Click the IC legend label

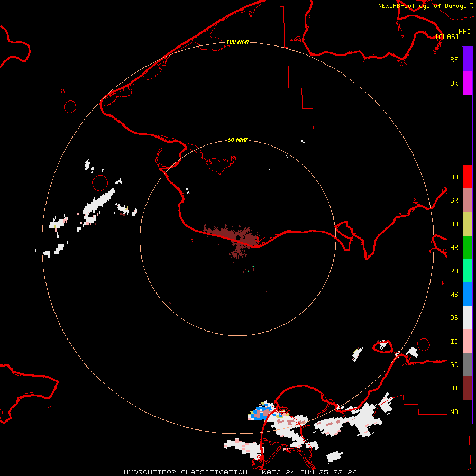click(x=454, y=341)
